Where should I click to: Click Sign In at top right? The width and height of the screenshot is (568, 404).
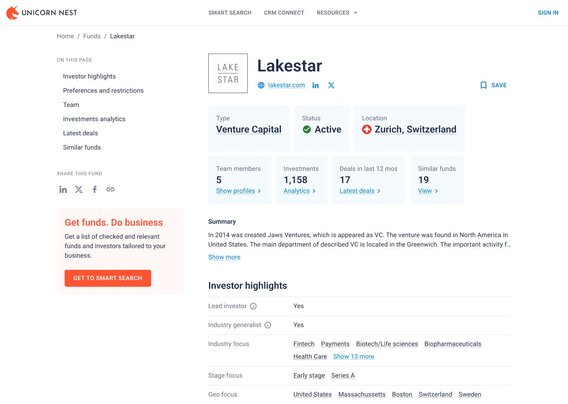point(548,13)
